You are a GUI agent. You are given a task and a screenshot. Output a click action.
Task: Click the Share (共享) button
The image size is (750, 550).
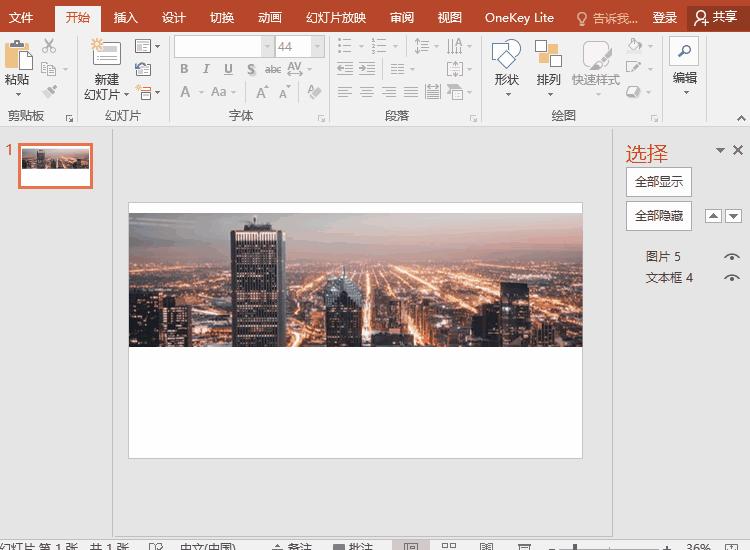click(x=718, y=17)
